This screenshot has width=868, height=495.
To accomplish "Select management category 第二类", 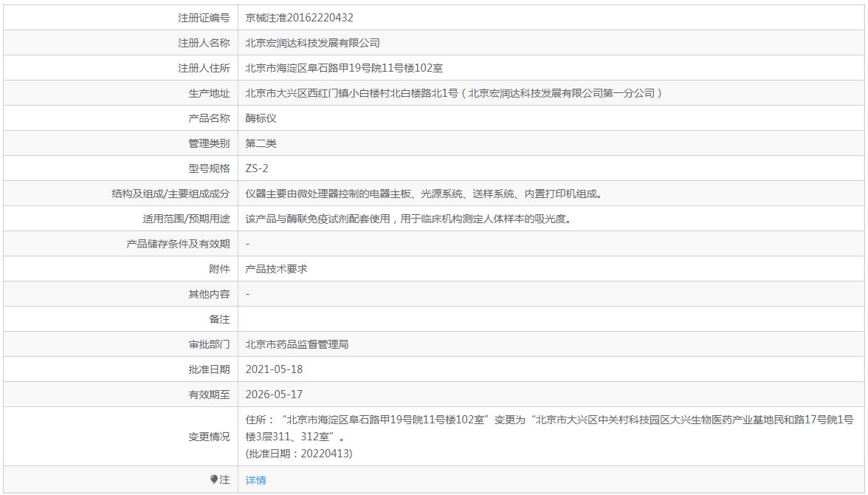I will (261, 143).
